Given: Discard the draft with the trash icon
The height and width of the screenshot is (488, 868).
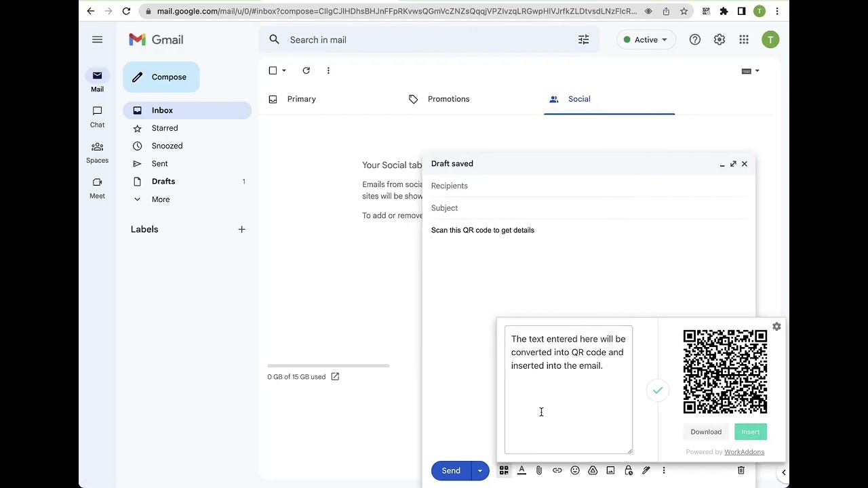Looking at the screenshot, I should 741,470.
